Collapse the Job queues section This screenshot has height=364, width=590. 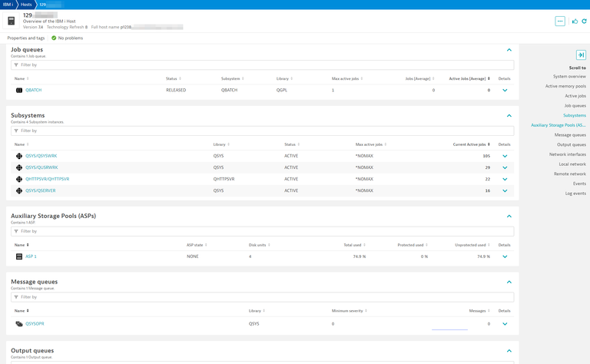click(x=509, y=50)
